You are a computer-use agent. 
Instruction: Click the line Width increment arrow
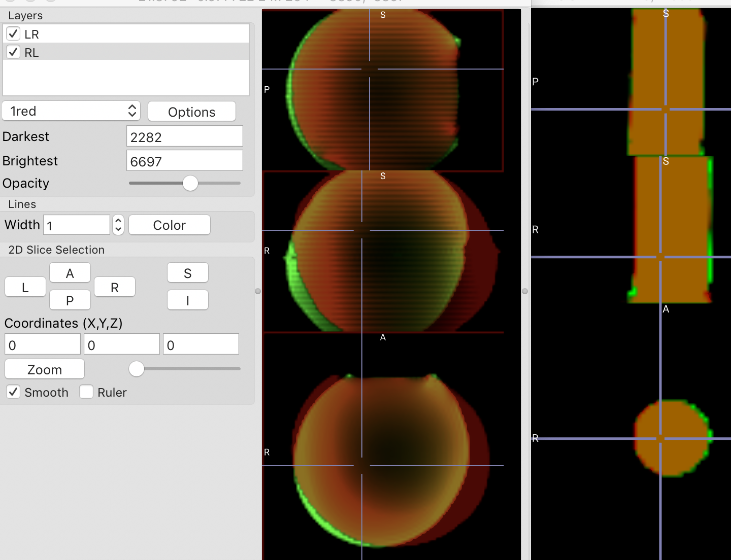[118, 220]
